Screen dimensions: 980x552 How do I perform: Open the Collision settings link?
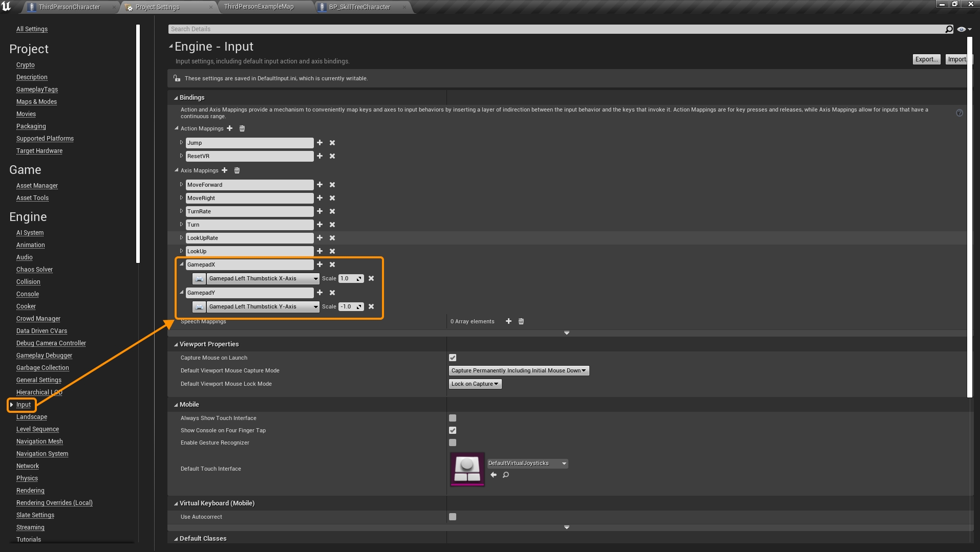point(28,282)
